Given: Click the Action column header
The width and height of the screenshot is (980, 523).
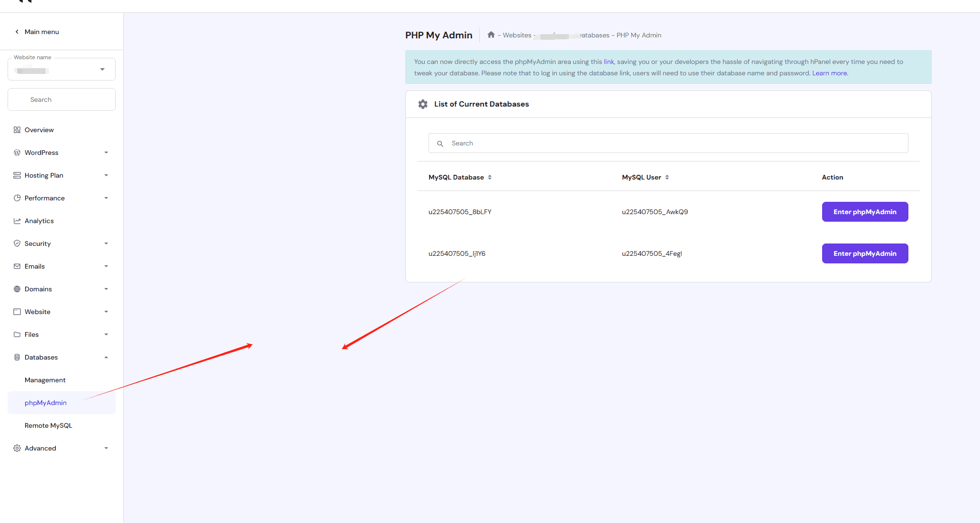Looking at the screenshot, I should point(833,177).
